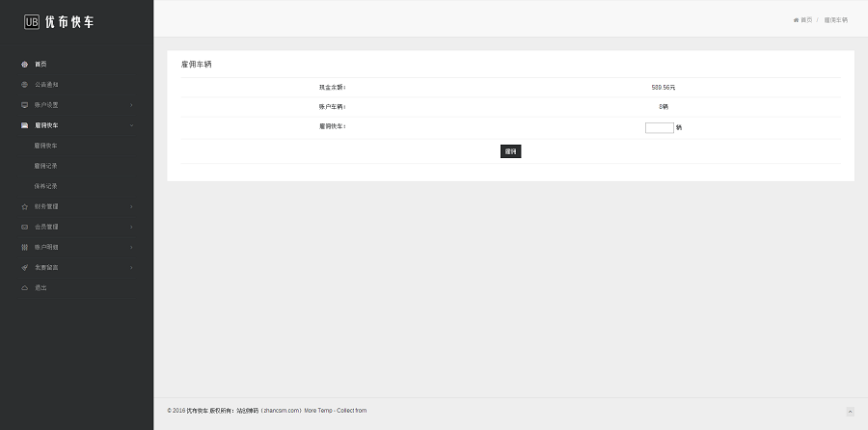The image size is (868, 430).
Task: Collapse the 雇佣快车 chevron
Action: click(x=131, y=125)
